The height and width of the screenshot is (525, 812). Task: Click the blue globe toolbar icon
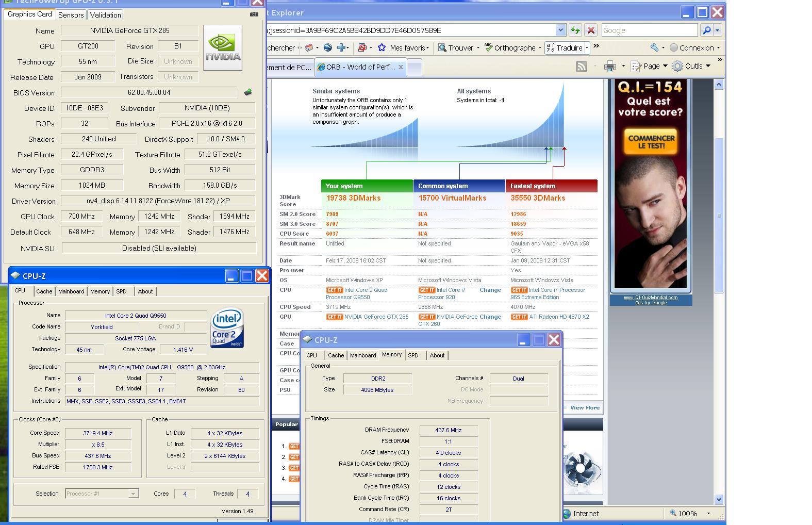coord(328,47)
